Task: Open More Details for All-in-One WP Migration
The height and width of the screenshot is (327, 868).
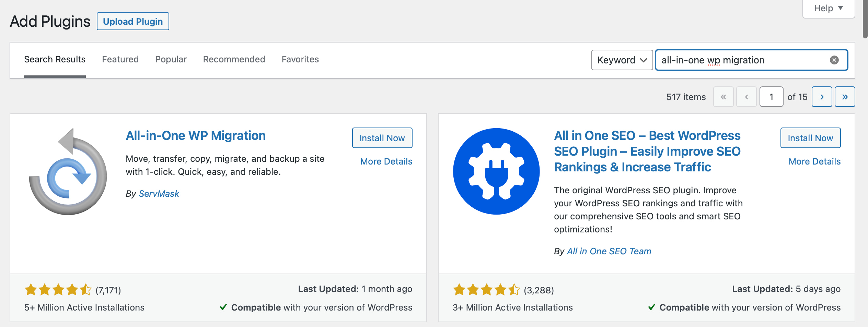Action: point(386,161)
